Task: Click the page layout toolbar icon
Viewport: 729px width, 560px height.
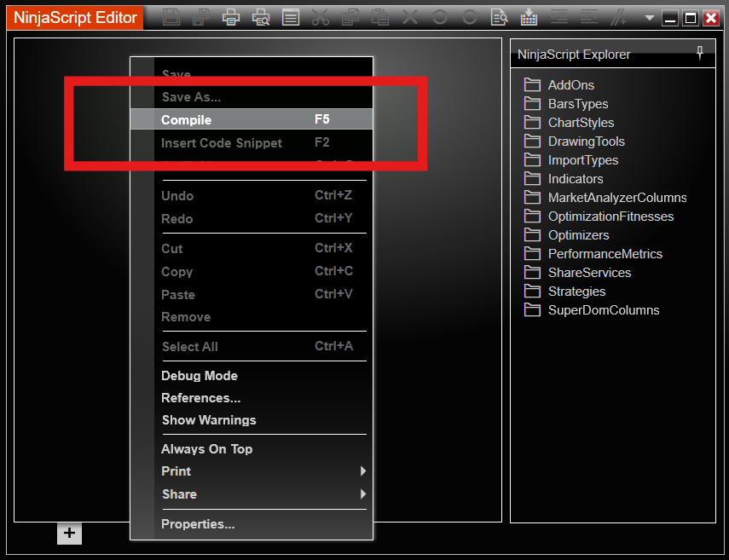Action: 291,17
